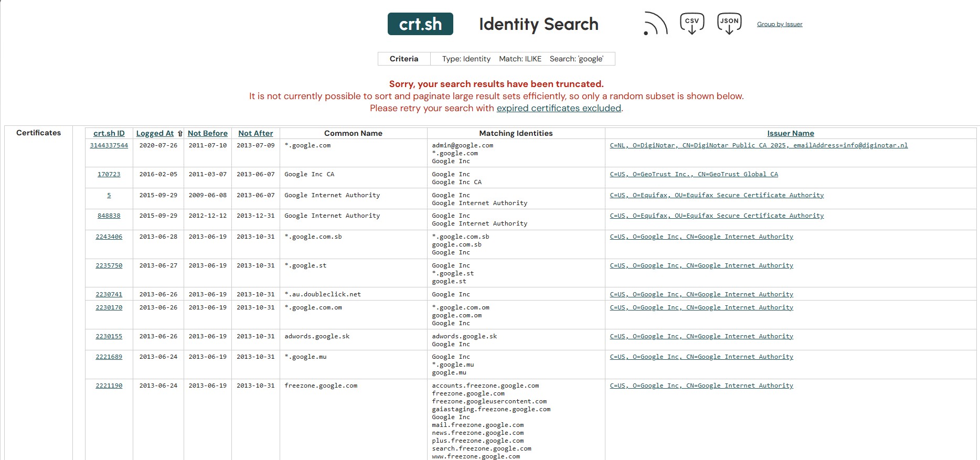Download results as JSON
Viewport: 980px width, 460px height.
point(729,24)
